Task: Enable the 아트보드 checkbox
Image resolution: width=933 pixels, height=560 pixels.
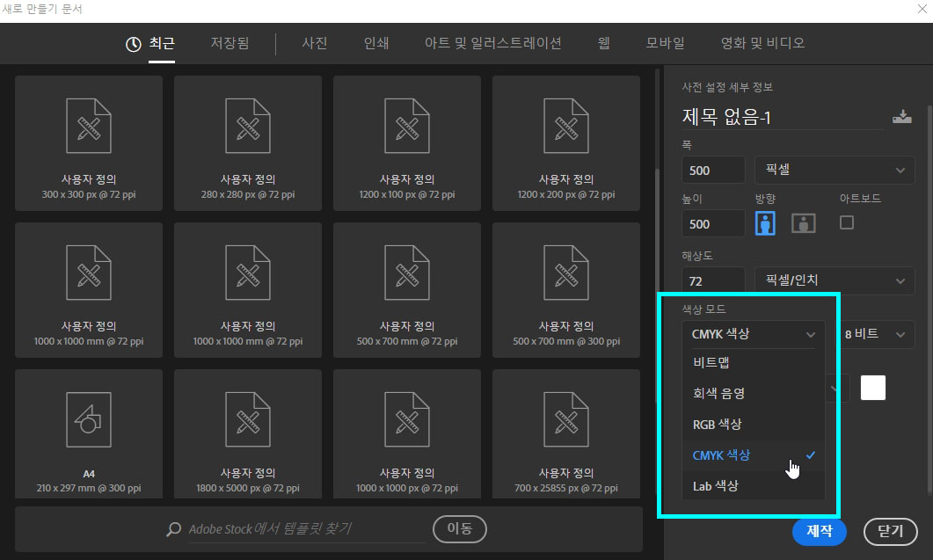Action: point(846,222)
